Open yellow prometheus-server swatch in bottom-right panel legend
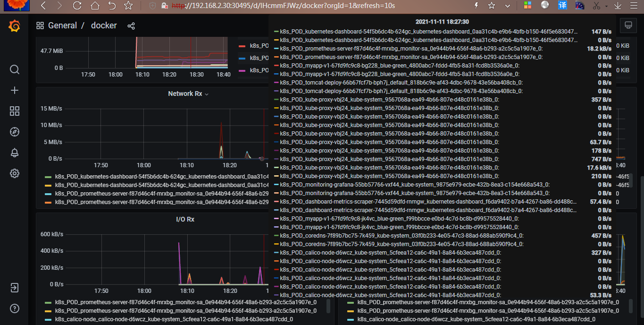The height and width of the screenshot is (325, 644). click(x=350, y=311)
